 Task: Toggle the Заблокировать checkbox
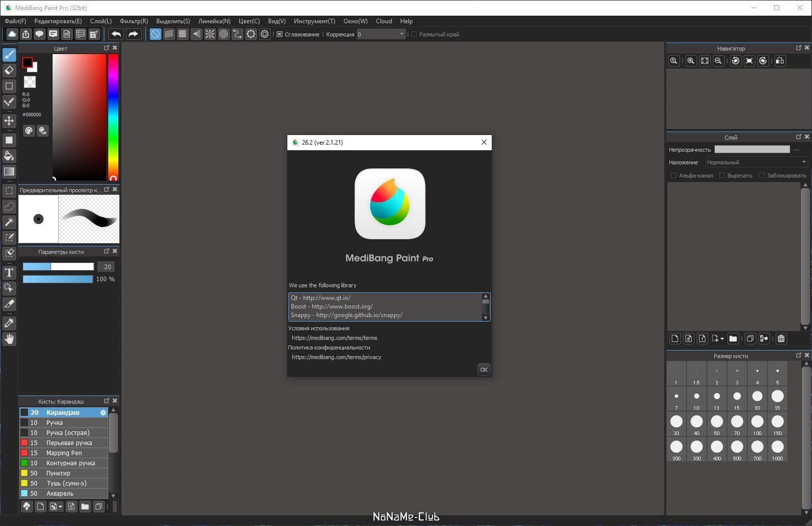pyautogui.click(x=761, y=176)
